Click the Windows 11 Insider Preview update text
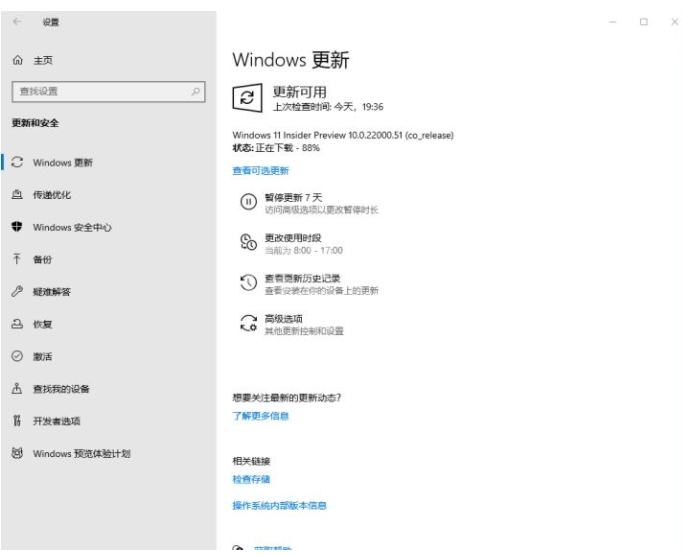This screenshot has height=557, width=682. point(343,135)
